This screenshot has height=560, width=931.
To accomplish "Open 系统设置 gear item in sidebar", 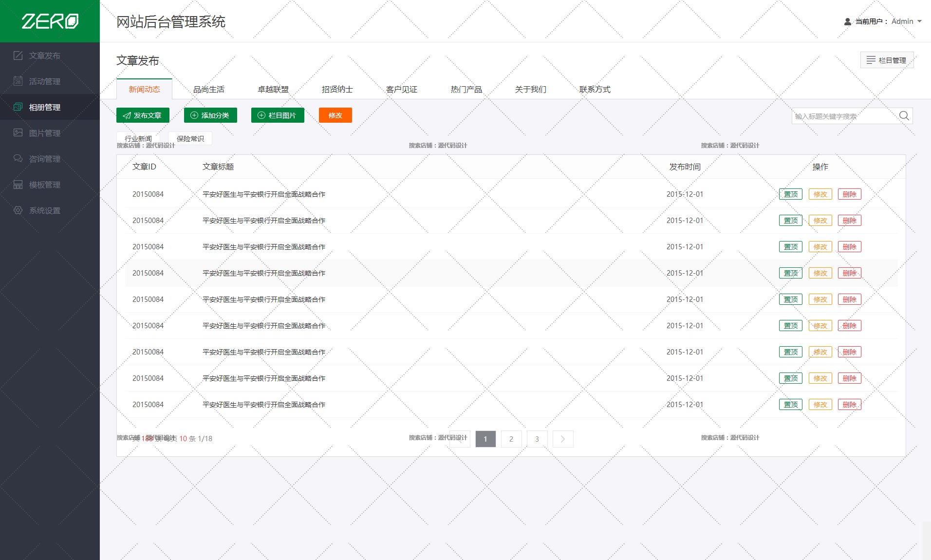I will 44,210.
